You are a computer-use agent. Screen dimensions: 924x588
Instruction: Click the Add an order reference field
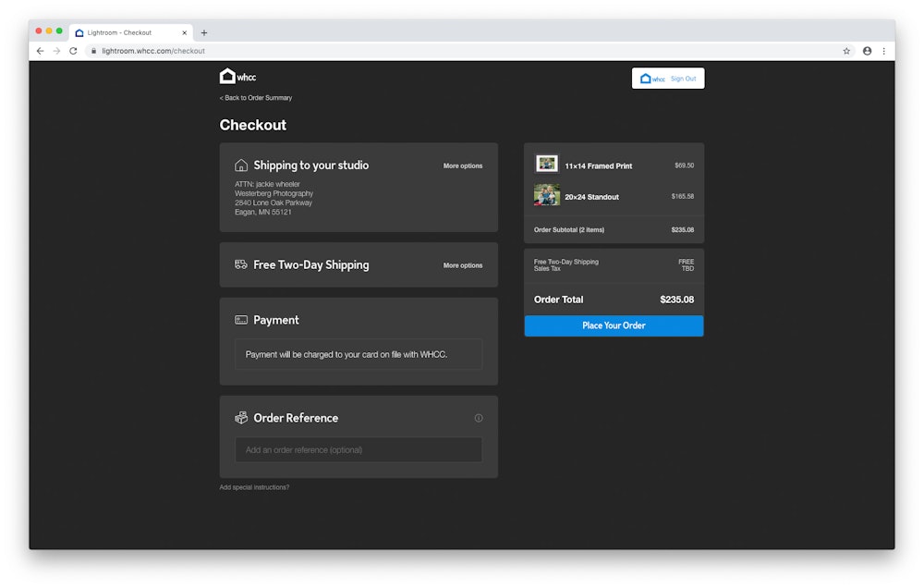tap(359, 450)
